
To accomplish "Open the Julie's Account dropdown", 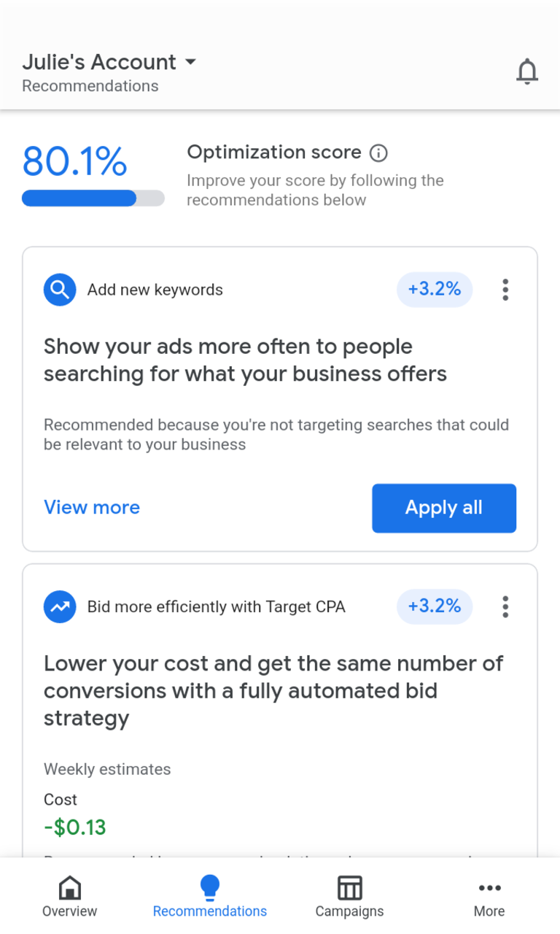I will click(190, 62).
